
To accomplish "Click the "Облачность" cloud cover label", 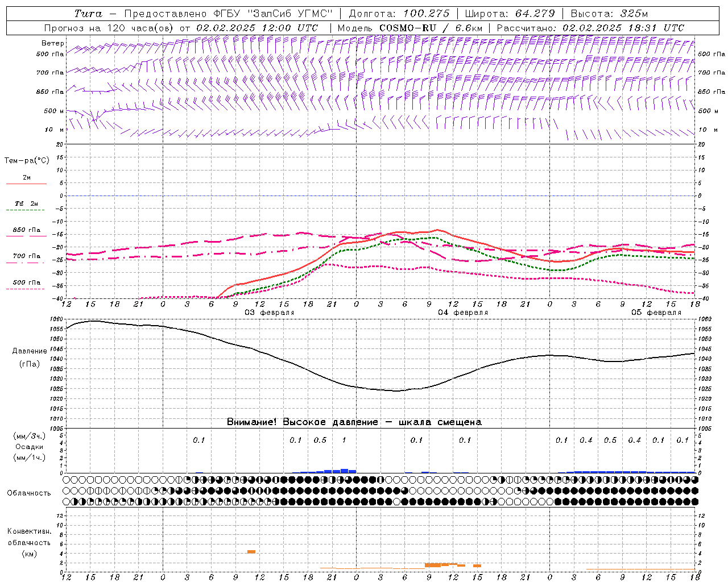I will click(x=29, y=493).
